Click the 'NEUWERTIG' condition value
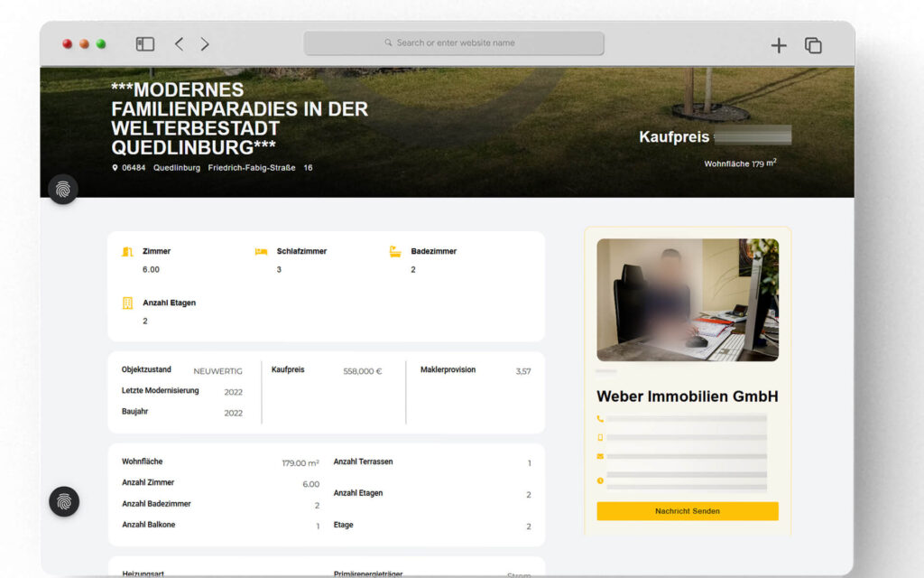The height and width of the screenshot is (578, 924). [217, 371]
